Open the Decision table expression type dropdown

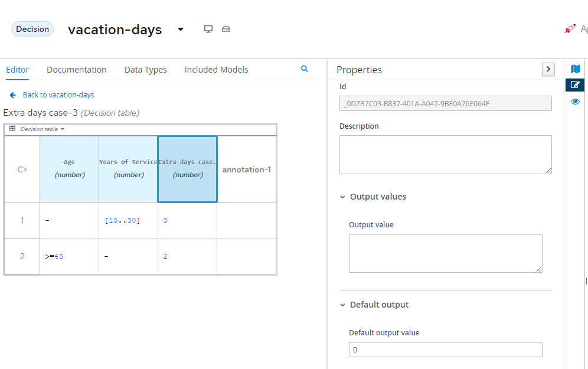[42, 129]
